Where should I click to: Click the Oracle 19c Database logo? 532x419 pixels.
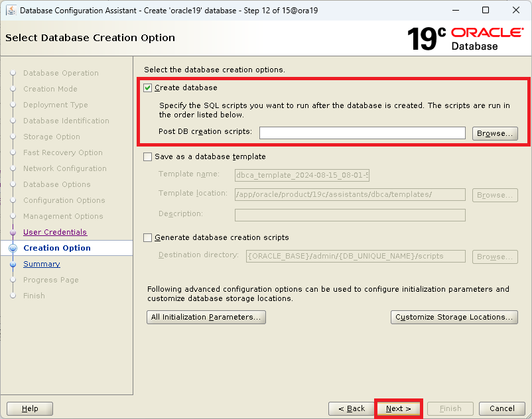click(x=465, y=38)
